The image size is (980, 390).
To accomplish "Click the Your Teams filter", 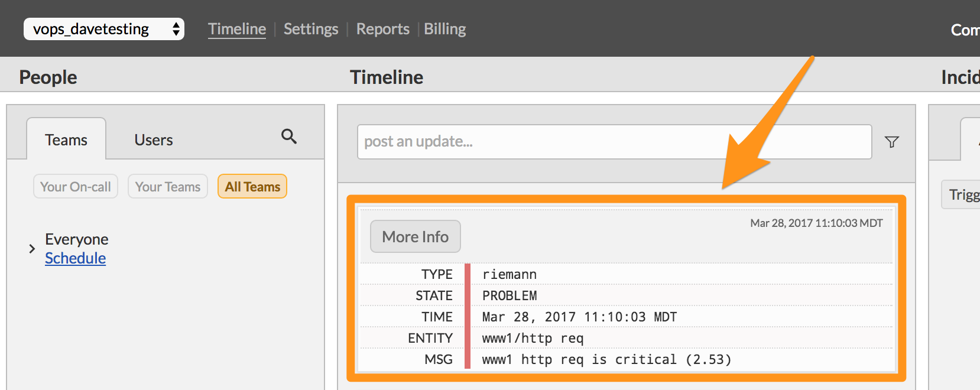I will [x=167, y=186].
